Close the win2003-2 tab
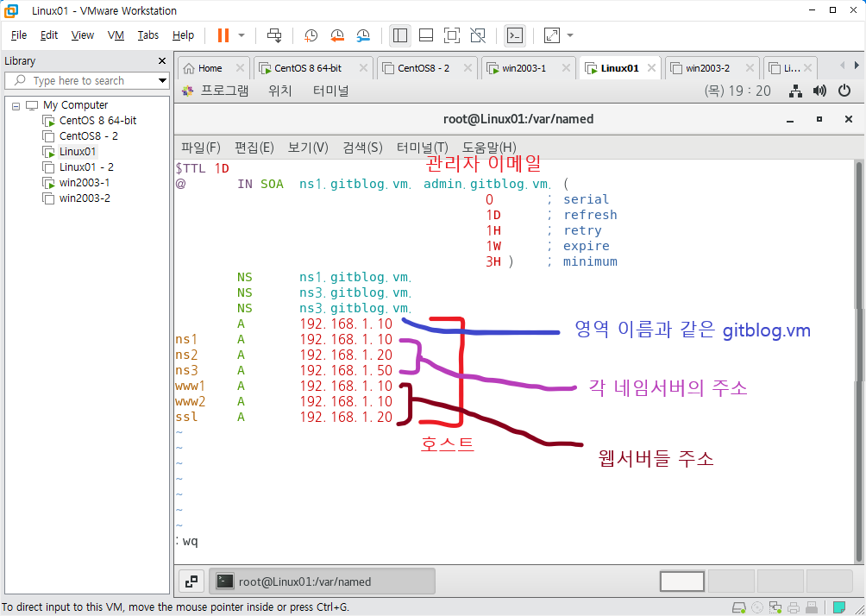The image size is (866, 616). tap(750, 68)
